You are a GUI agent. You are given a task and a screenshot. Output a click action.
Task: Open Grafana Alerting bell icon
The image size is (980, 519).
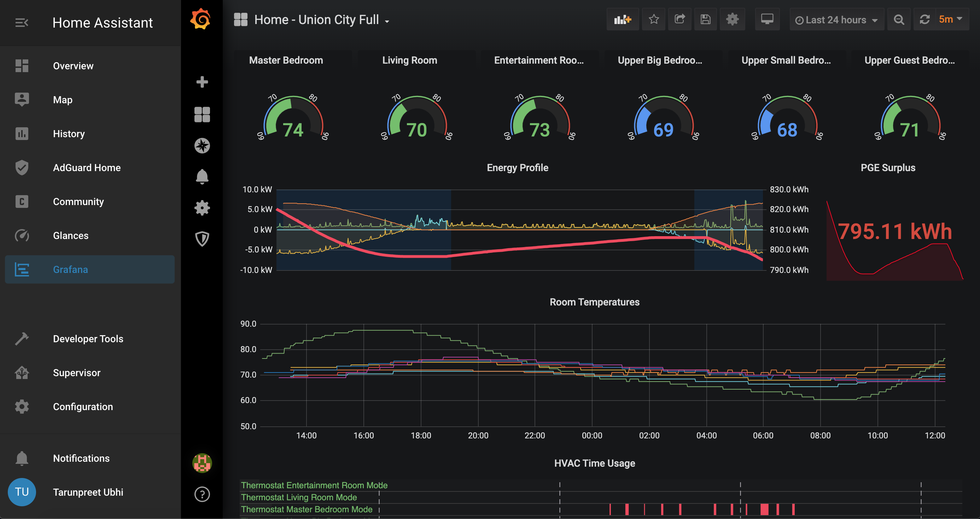(x=202, y=176)
